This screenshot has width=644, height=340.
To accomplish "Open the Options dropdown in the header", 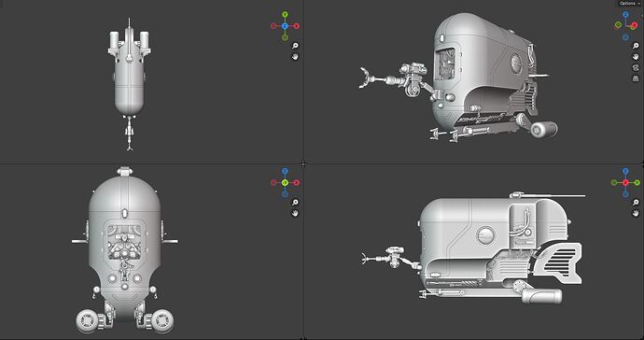I will click(629, 3).
